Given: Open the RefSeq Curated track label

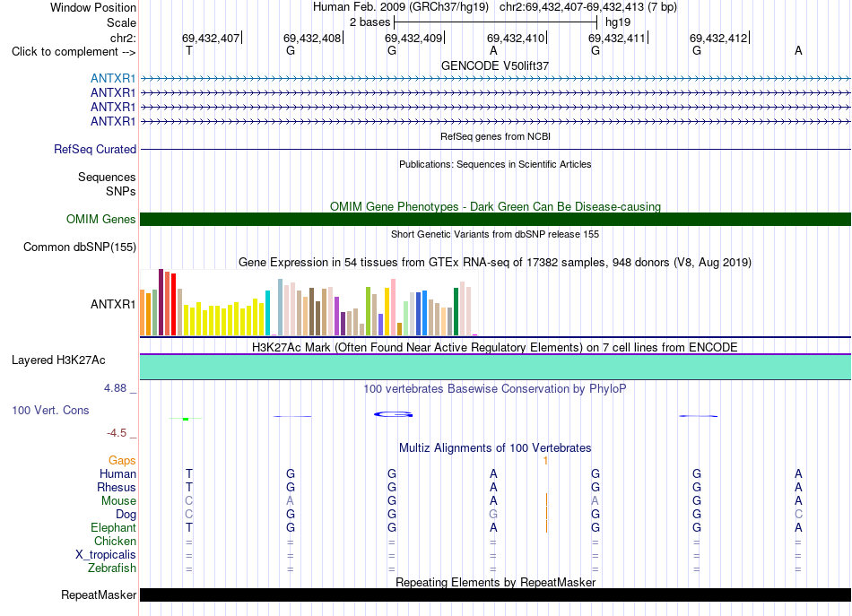Looking at the screenshot, I should coord(95,149).
